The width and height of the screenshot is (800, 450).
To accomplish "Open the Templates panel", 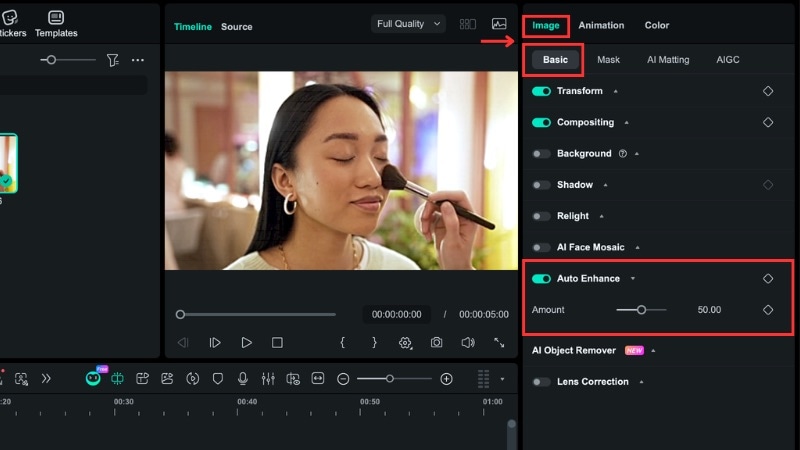I will 56,24.
